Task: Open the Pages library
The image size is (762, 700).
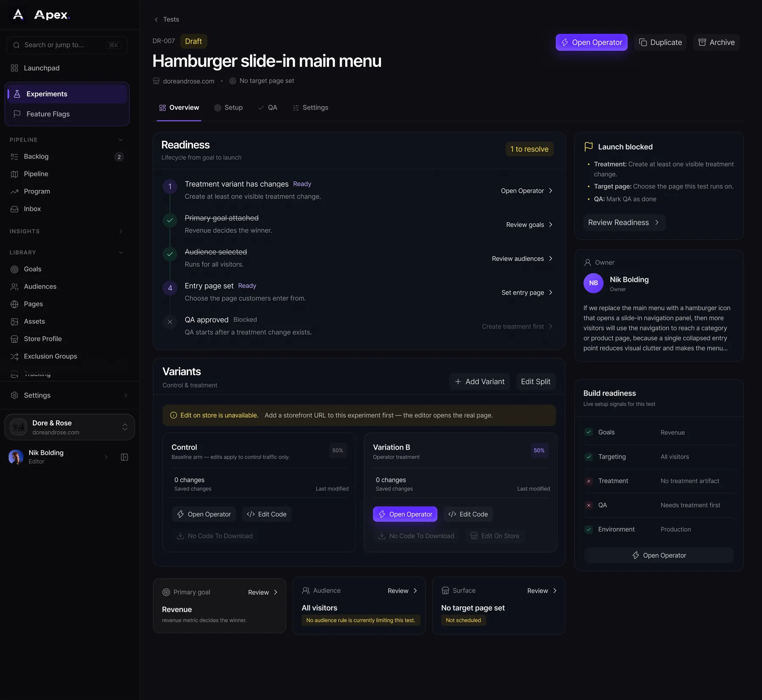Action: click(67, 304)
